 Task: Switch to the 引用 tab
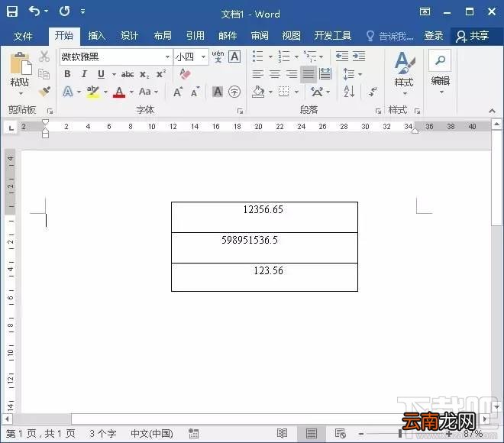click(195, 36)
